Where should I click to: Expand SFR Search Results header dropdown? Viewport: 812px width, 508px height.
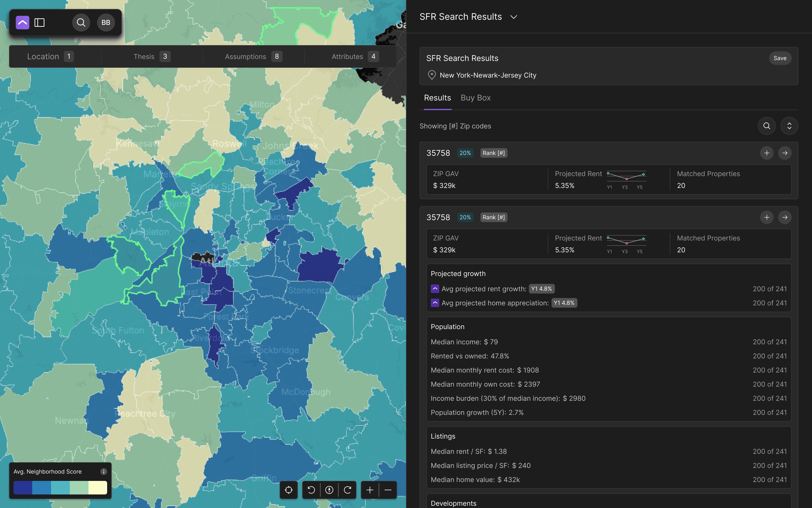tap(513, 17)
